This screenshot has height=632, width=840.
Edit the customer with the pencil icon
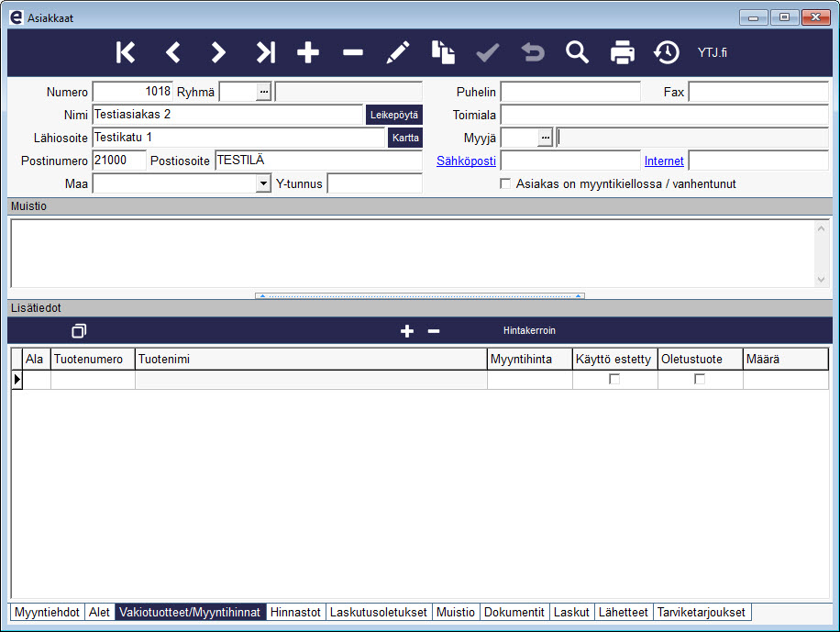click(398, 52)
